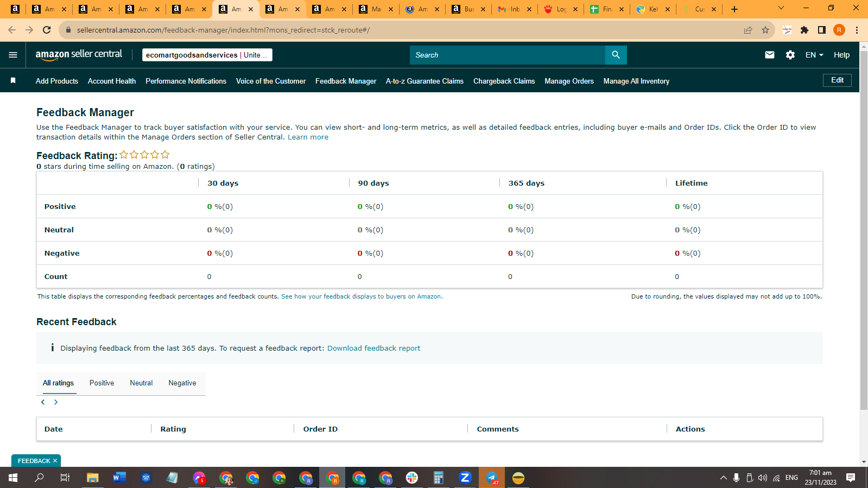
Task: Go to previous feedback page chevron
Action: pyautogui.click(x=43, y=402)
